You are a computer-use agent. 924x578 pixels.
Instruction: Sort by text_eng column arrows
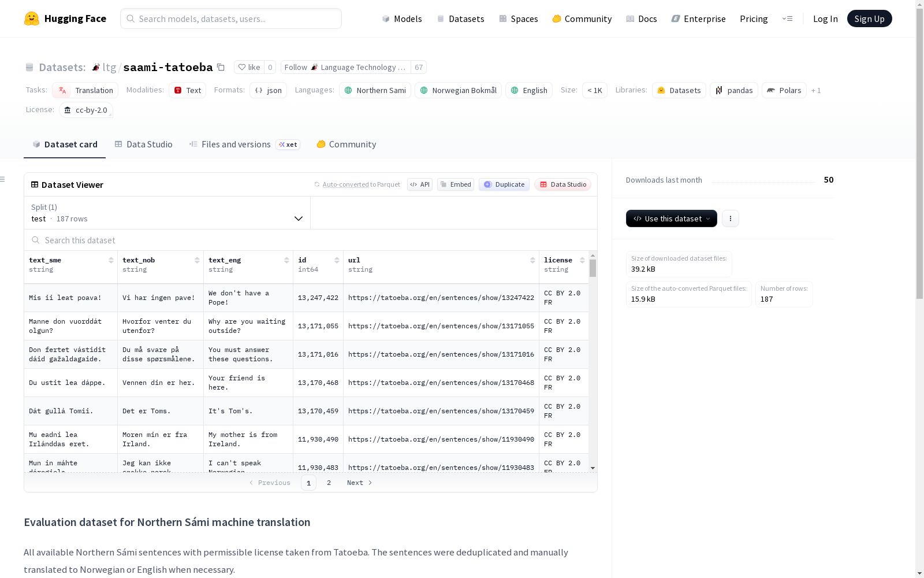point(286,260)
